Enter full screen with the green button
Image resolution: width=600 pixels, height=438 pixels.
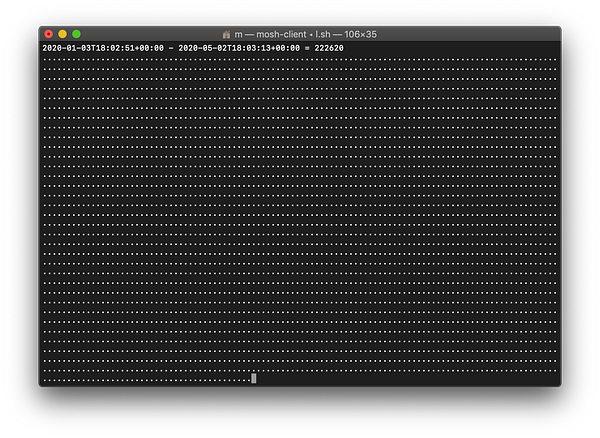tap(76, 34)
